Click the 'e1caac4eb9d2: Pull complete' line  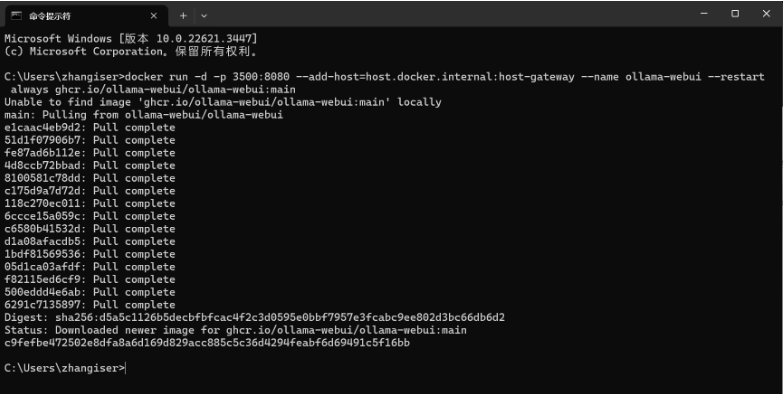click(90, 127)
